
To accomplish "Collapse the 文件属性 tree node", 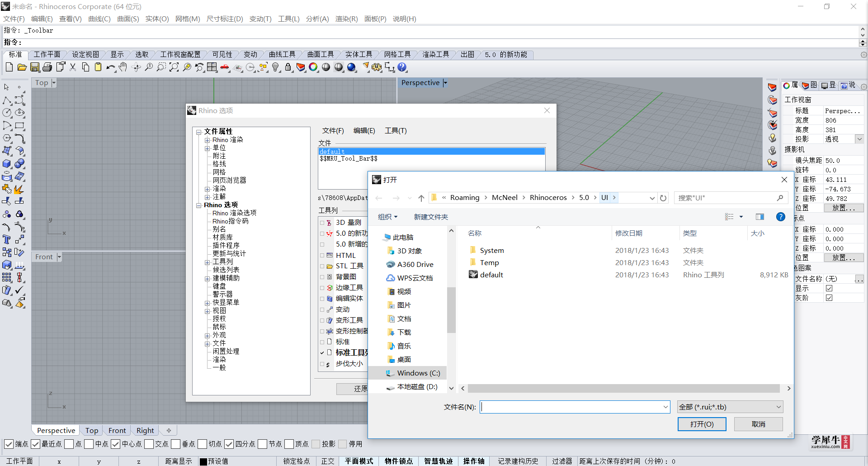I will (198, 132).
